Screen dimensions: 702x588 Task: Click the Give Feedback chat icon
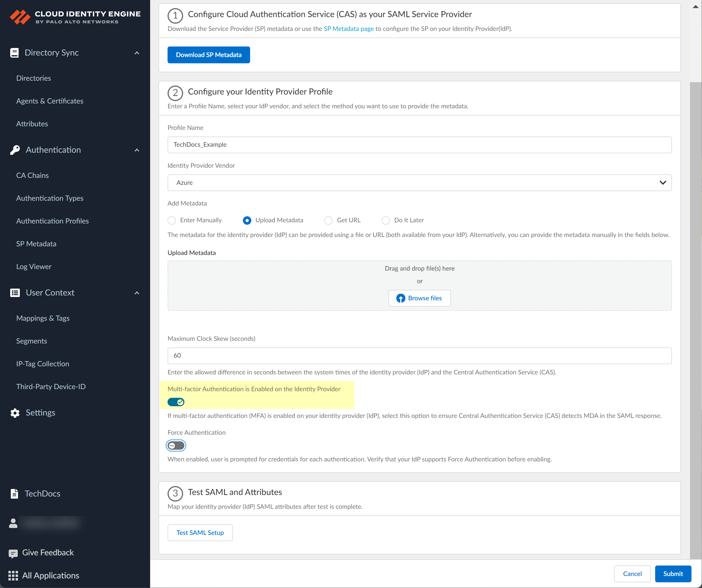[13, 553]
